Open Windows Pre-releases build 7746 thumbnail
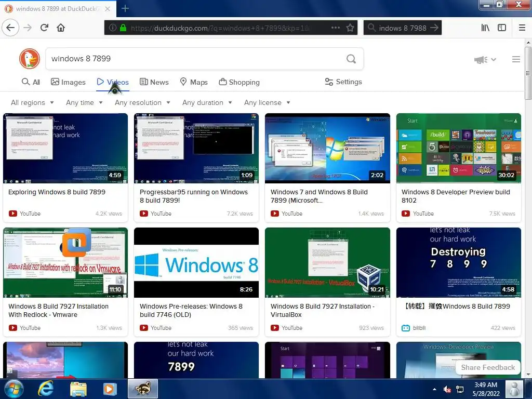 [x=196, y=262]
